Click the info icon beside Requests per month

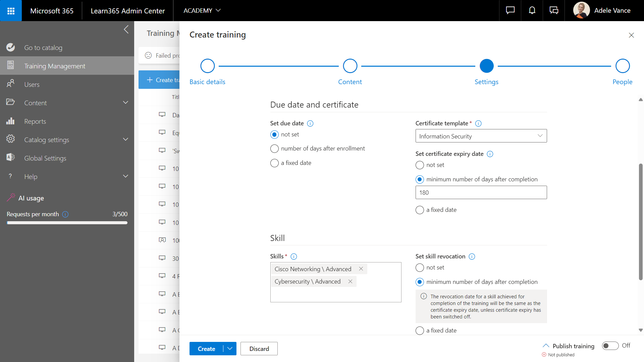tap(66, 214)
